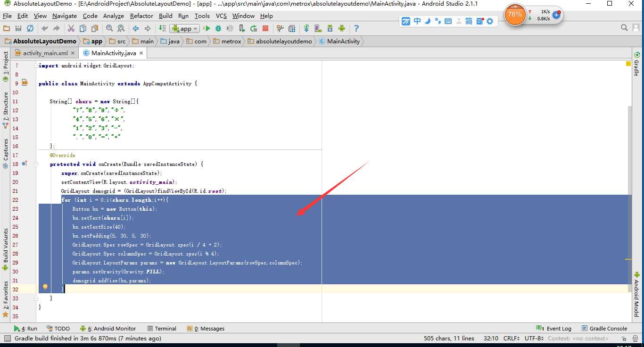Open the TODO tool window
Screen dimensions: 644x347
coord(58,329)
